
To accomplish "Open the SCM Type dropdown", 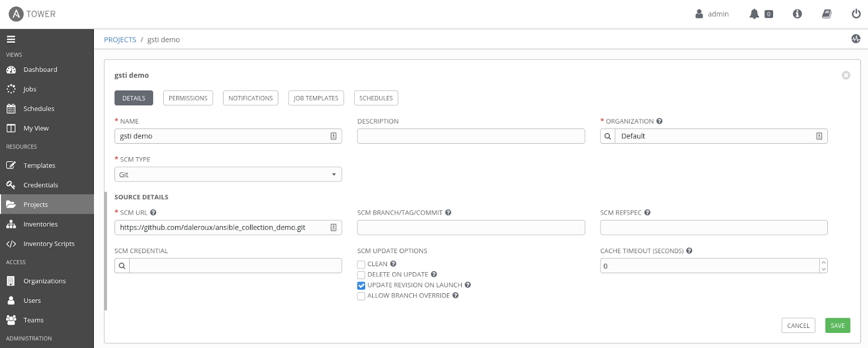I will coord(228,175).
